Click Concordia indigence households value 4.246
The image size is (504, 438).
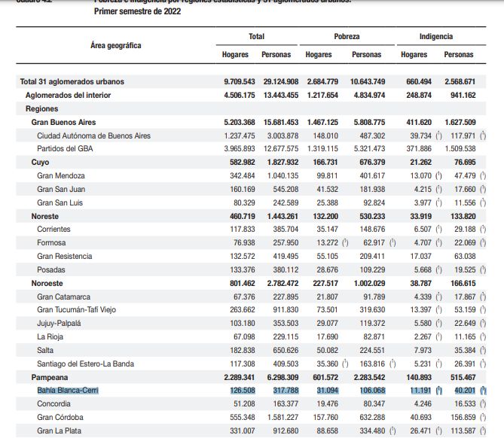(x=423, y=403)
